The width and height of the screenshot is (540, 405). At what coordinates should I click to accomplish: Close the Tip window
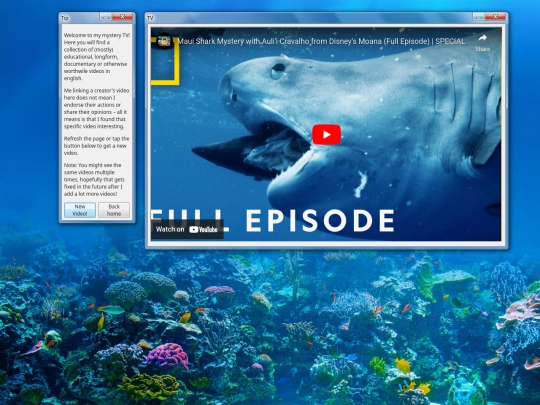pos(123,17)
